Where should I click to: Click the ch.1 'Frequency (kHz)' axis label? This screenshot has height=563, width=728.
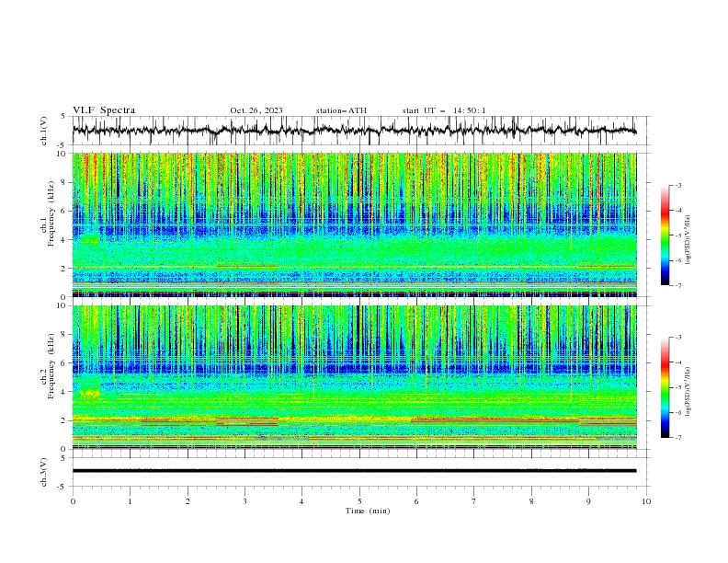click(51, 214)
